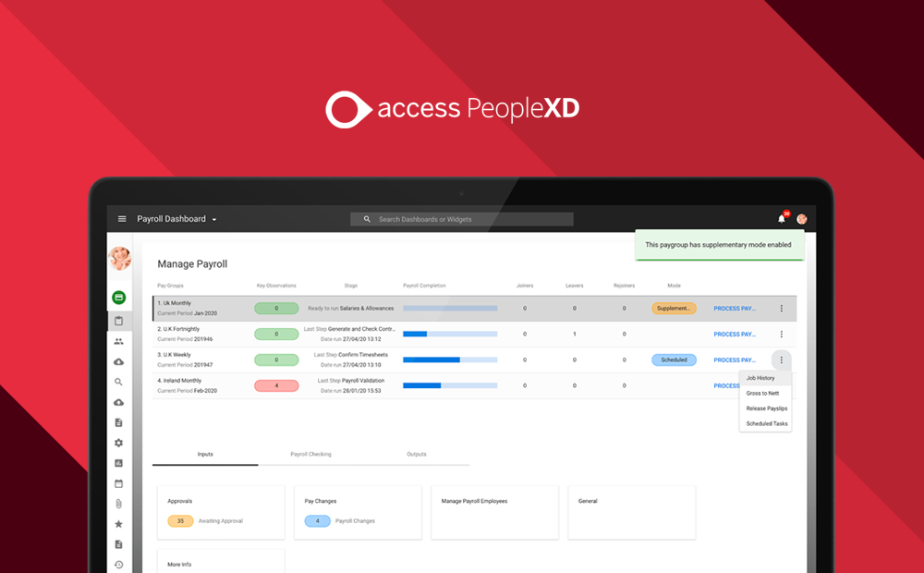This screenshot has width=924, height=573.
Task: Choose Release Payslips from the menu
Action: (x=765, y=408)
